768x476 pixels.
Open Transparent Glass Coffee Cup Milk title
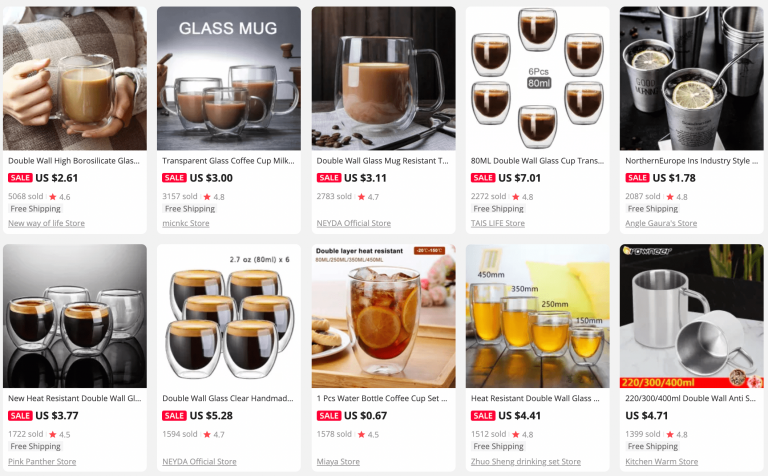228,161
